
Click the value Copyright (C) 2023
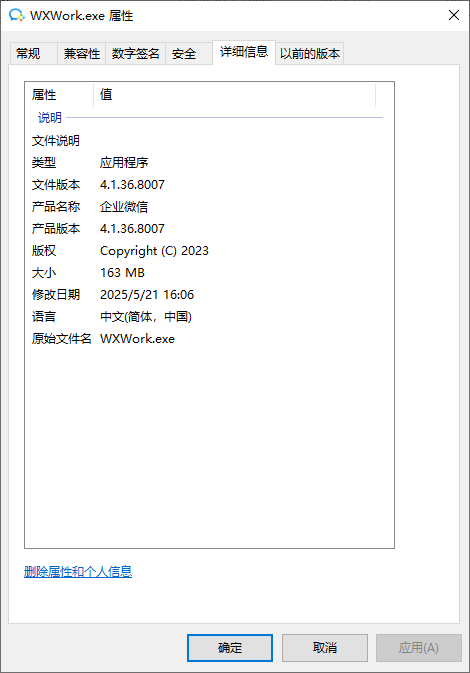154,251
